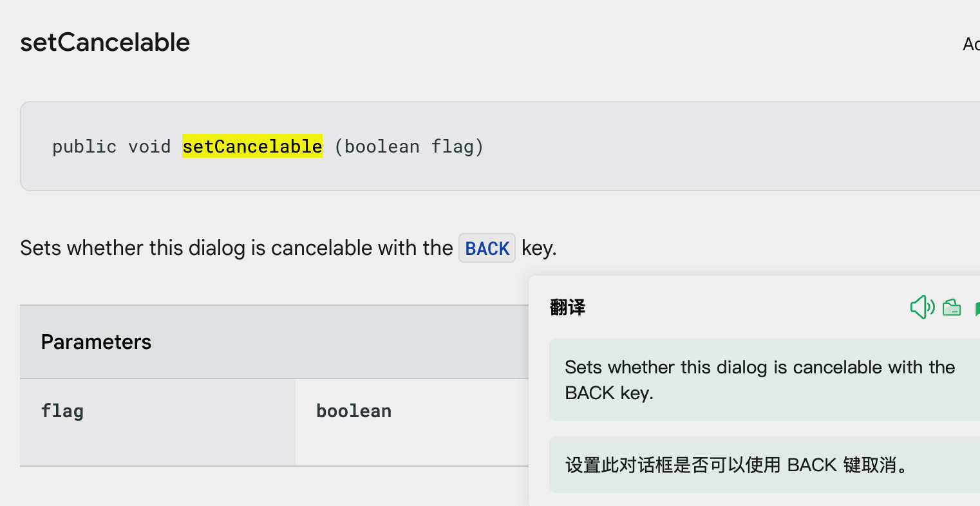Click the 'boolean' type table cell
The image size is (980, 506).
[412, 422]
